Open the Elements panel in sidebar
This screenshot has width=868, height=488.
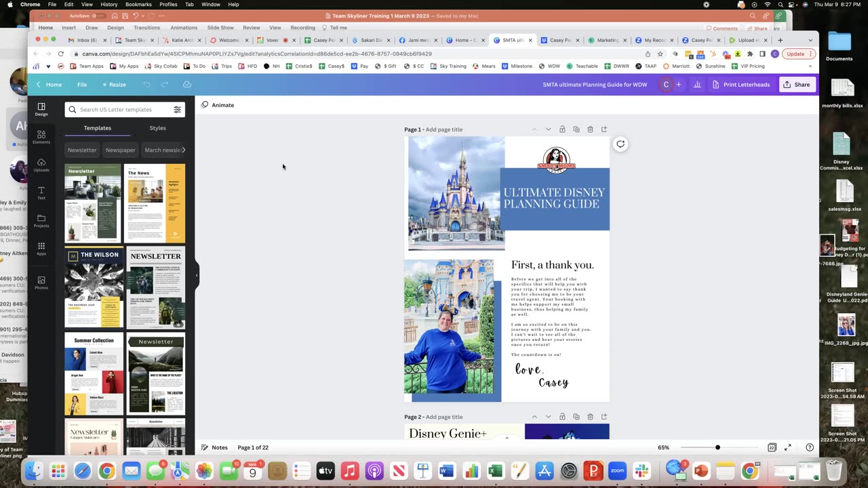(x=41, y=137)
